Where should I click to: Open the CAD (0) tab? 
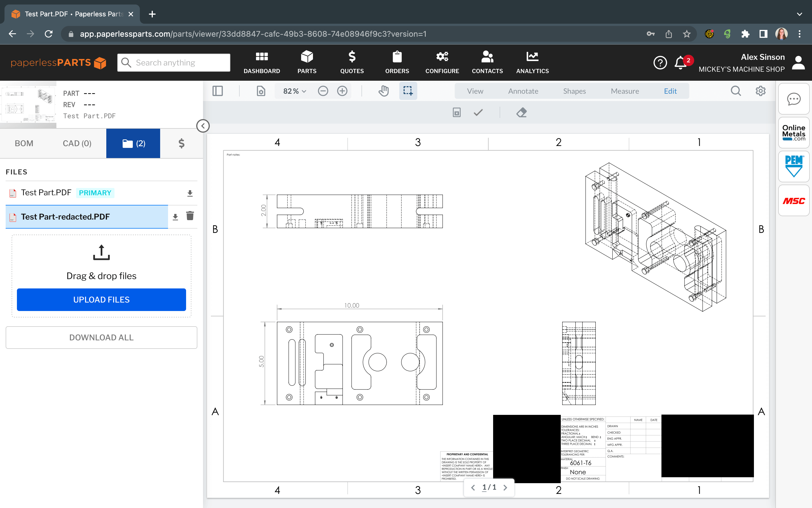(x=77, y=143)
